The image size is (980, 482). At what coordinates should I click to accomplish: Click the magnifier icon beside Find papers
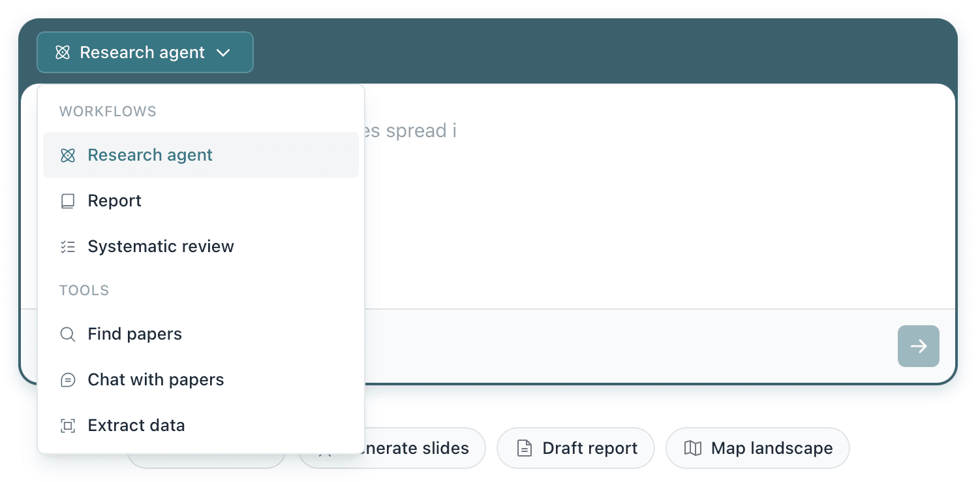coord(68,334)
